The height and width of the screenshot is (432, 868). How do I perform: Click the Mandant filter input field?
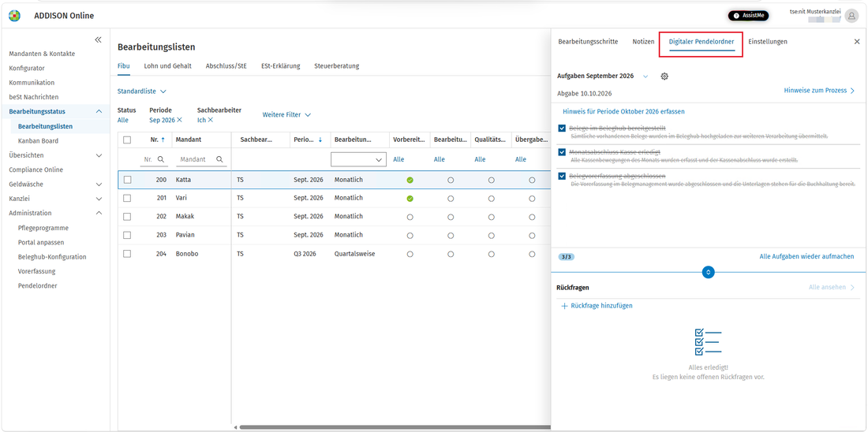coord(201,159)
